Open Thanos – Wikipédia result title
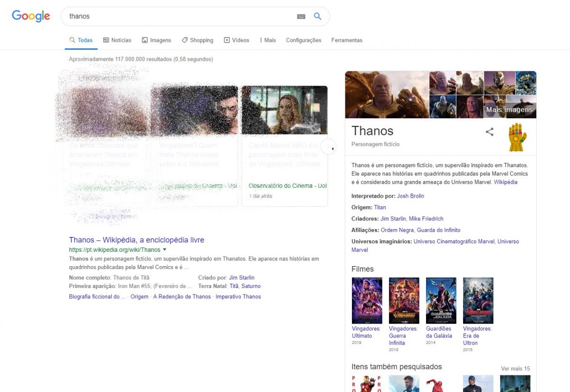Viewport: 570px width, 392px height. point(137,240)
